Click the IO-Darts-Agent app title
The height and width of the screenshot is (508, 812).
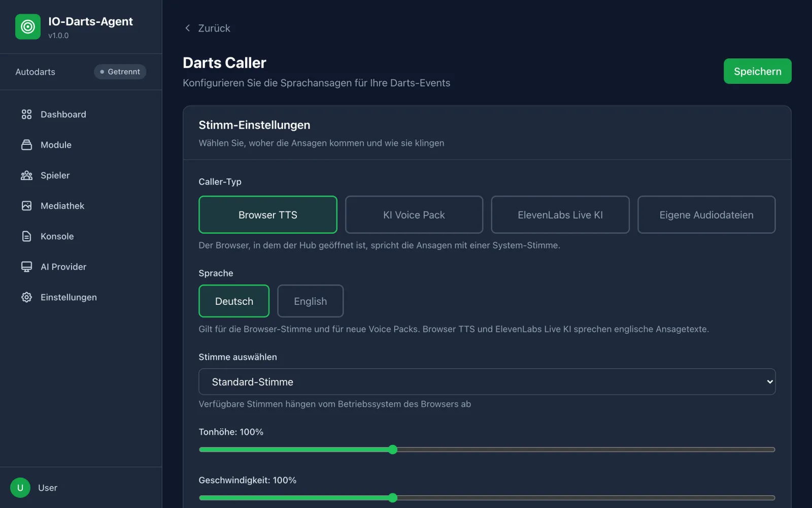90,21
